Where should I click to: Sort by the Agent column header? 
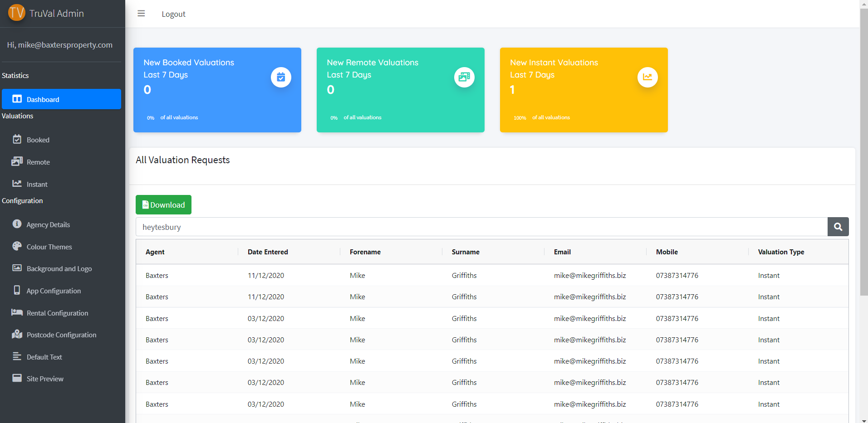click(x=155, y=252)
